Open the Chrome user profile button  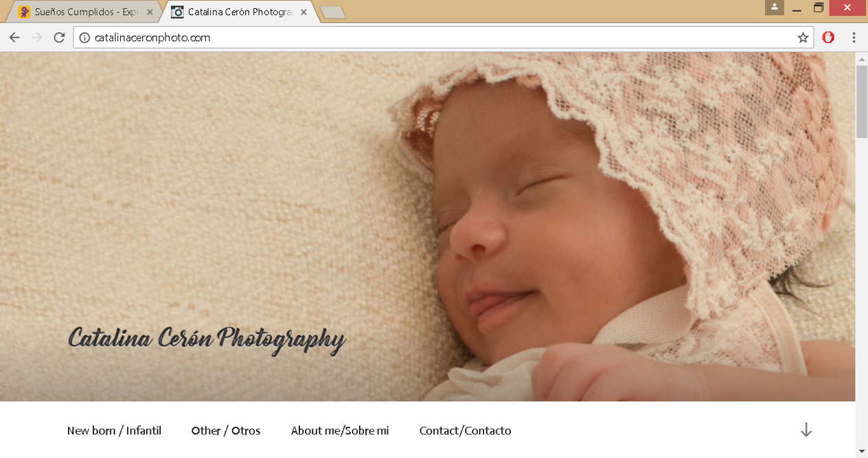774,8
